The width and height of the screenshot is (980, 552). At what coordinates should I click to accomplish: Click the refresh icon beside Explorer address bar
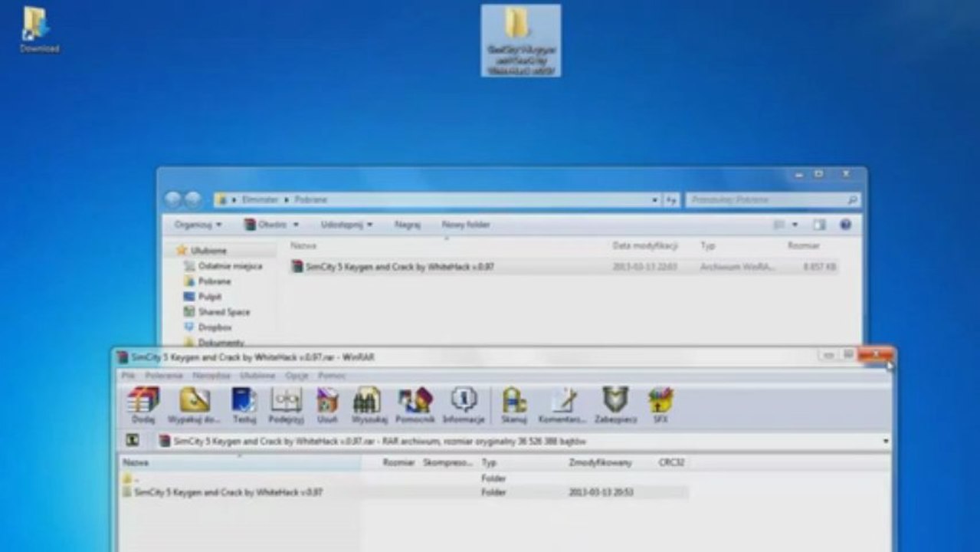tap(671, 199)
